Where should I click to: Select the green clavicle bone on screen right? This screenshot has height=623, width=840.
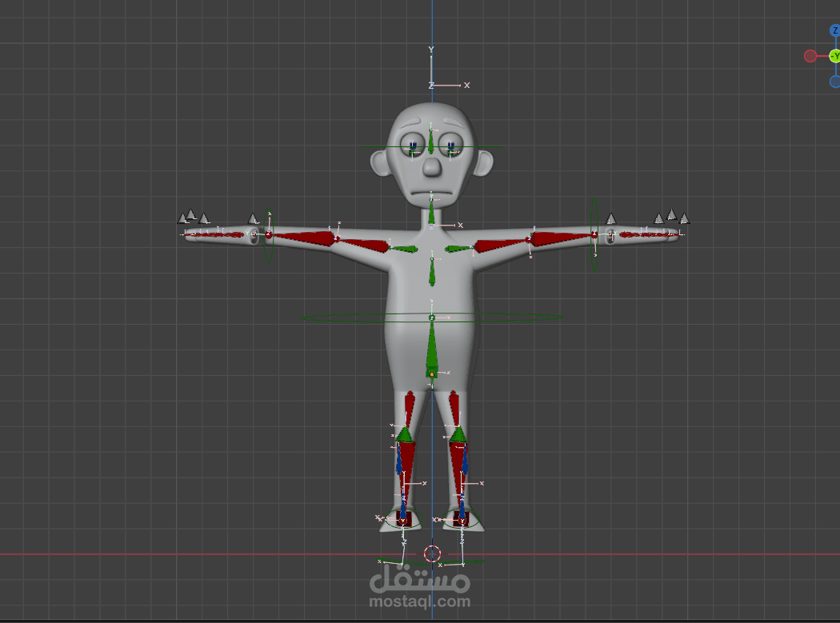(x=460, y=249)
